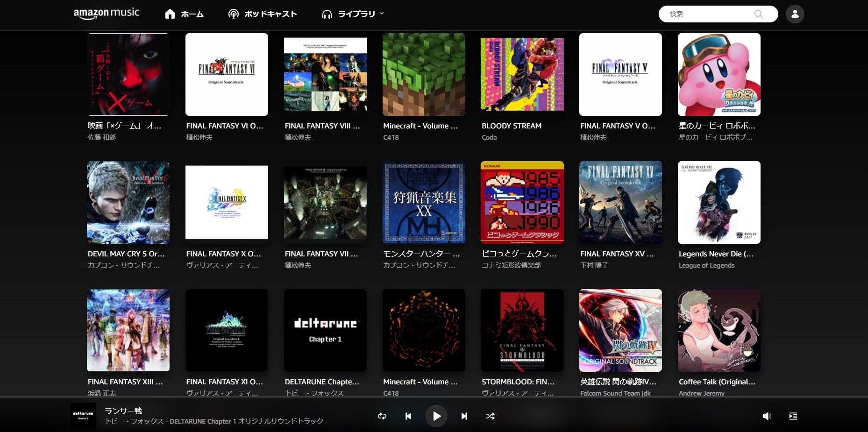
Task: Open FINAL FANTASY XI album cover
Action: tap(227, 330)
